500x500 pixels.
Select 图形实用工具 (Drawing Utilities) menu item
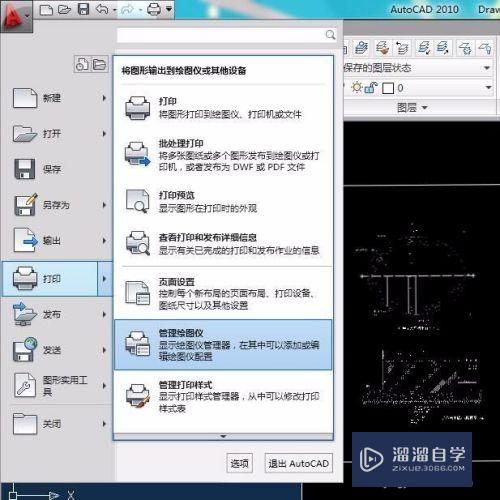pos(57,386)
